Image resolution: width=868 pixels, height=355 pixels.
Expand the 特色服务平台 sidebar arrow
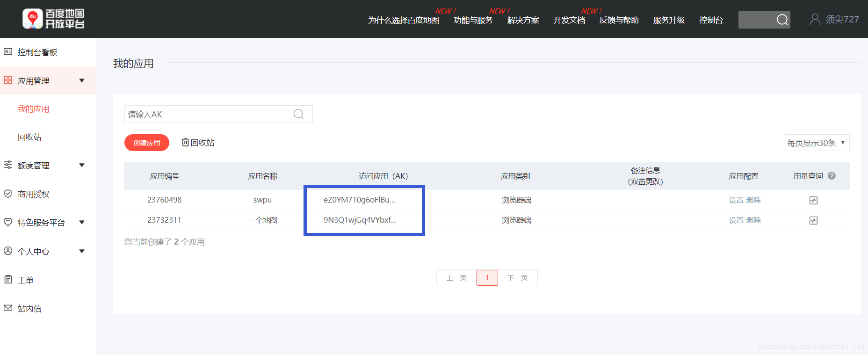[82, 222]
